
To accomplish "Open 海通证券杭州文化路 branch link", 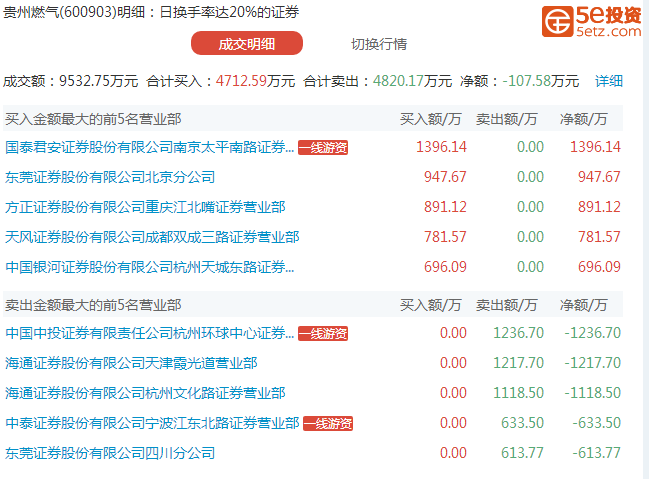I will (x=145, y=393).
